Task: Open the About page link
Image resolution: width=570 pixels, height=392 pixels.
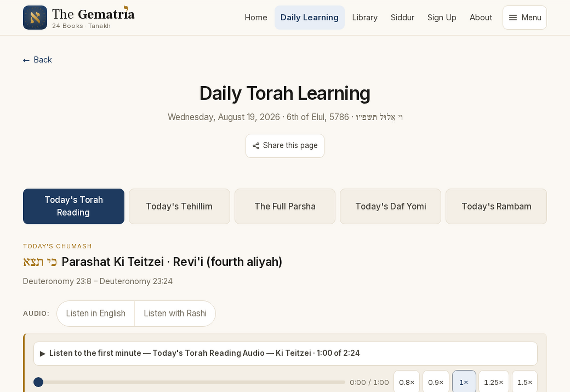Action: pyautogui.click(x=481, y=18)
